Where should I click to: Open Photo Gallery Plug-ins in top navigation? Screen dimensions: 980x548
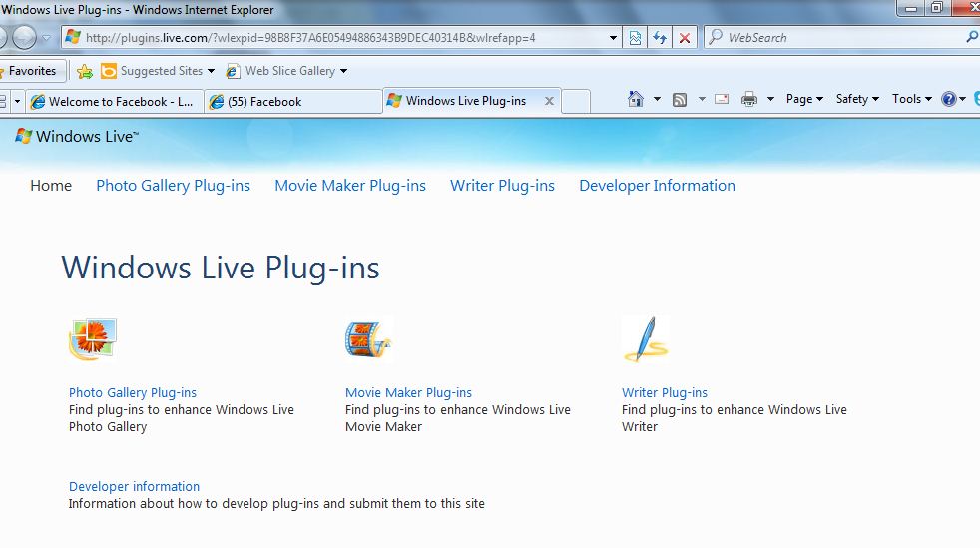coord(173,186)
